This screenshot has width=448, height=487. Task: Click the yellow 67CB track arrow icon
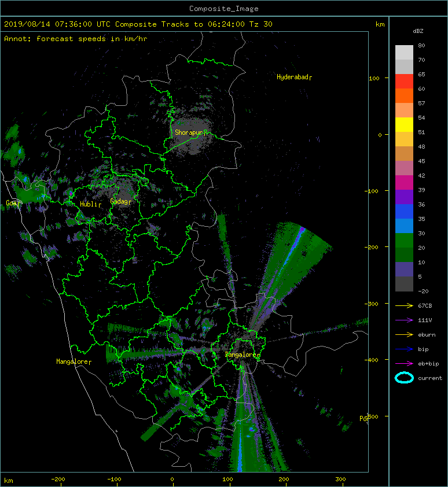pyautogui.click(x=404, y=305)
